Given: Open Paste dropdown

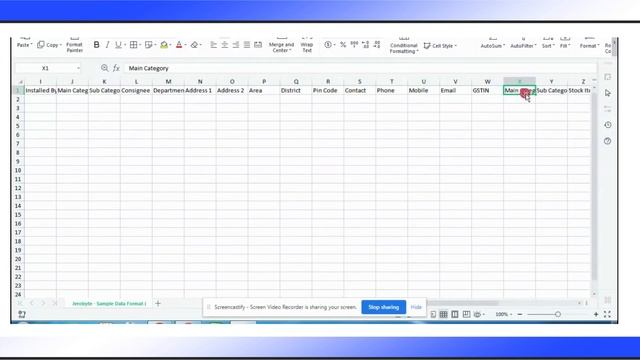Looking at the screenshot, I should 24,45.
